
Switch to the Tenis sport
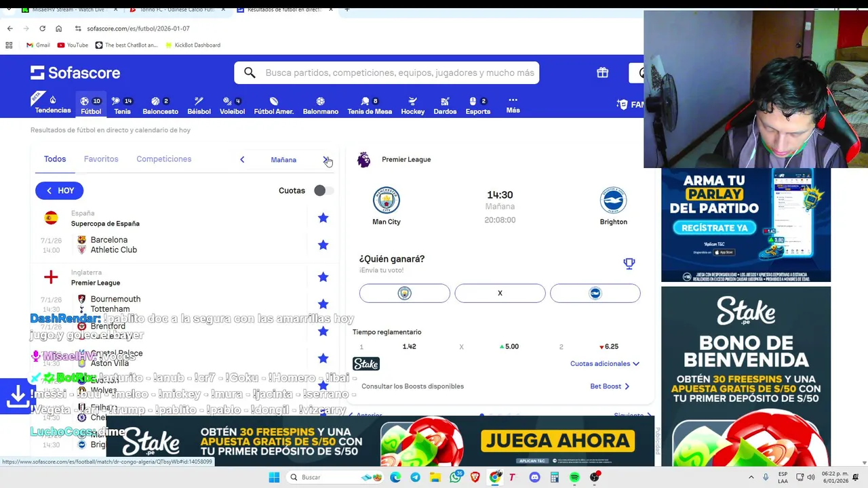tap(123, 105)
